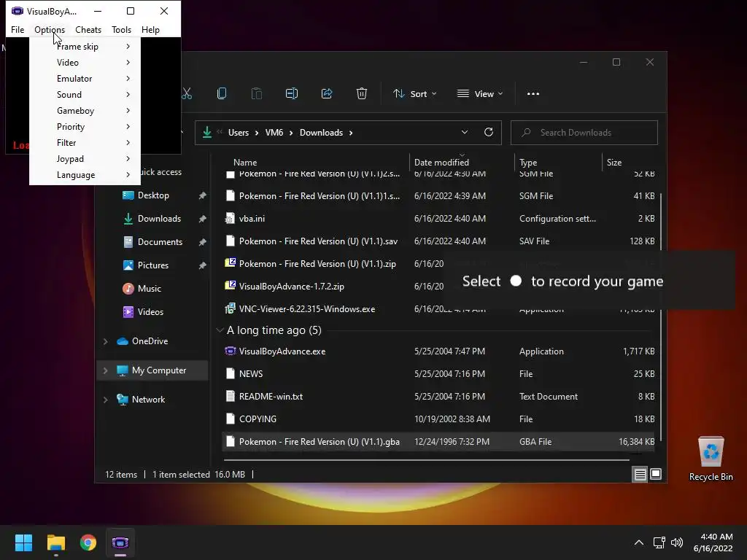Click the pin icon next to Pictures
Screen dimensions: 747x560
tap(203, 265)
